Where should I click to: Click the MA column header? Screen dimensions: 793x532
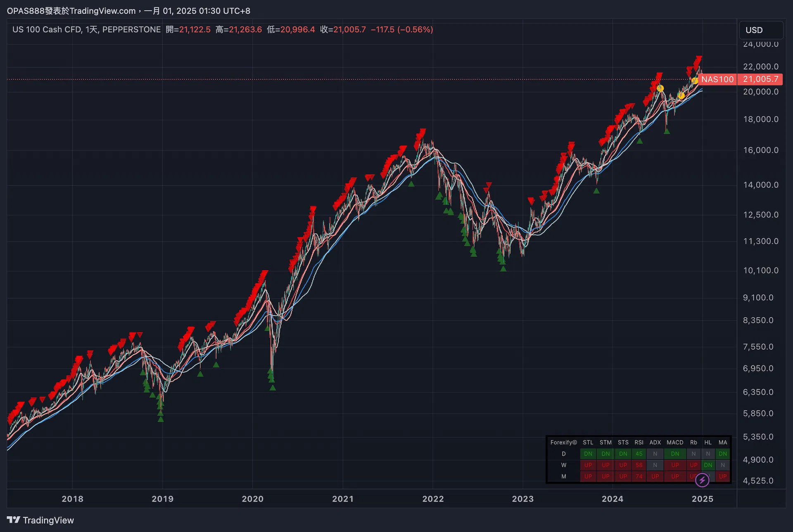coord(723,442)
